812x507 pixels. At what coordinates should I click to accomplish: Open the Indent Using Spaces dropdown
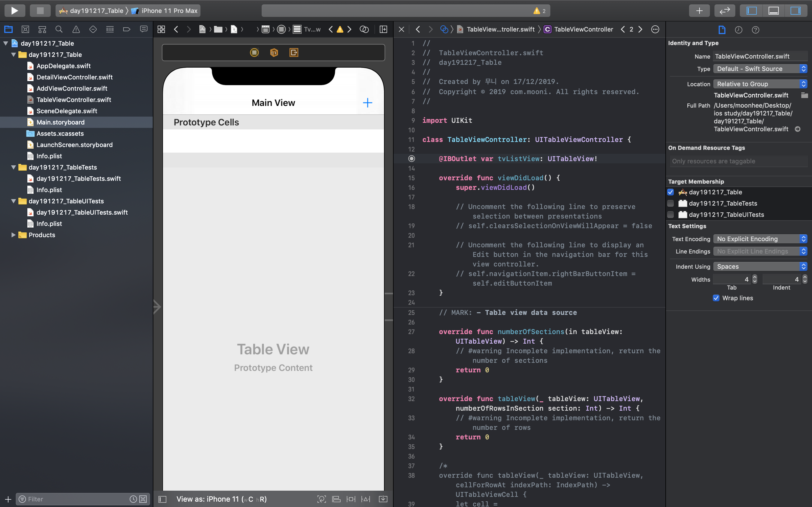(x=760, y=266)
